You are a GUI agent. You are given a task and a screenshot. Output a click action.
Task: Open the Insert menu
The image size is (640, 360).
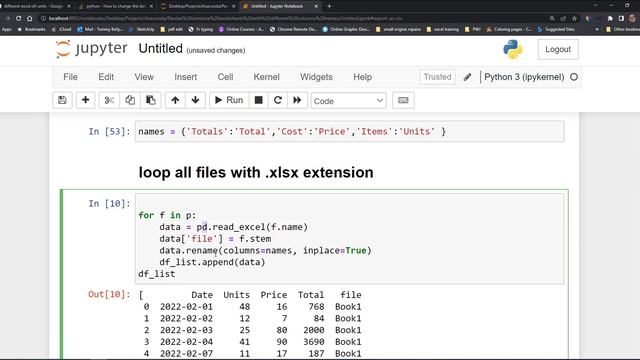click(186, 77)
